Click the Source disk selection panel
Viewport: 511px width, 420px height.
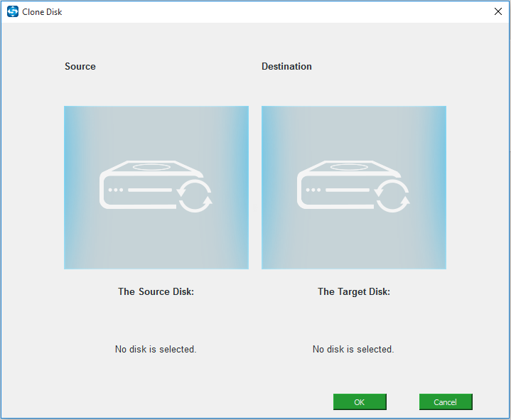tap(156, 188)
